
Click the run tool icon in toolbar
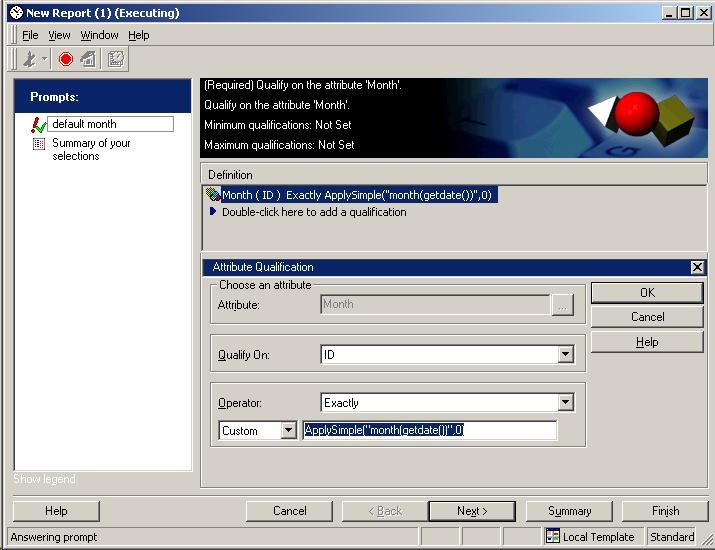click(x=30, y=59)
